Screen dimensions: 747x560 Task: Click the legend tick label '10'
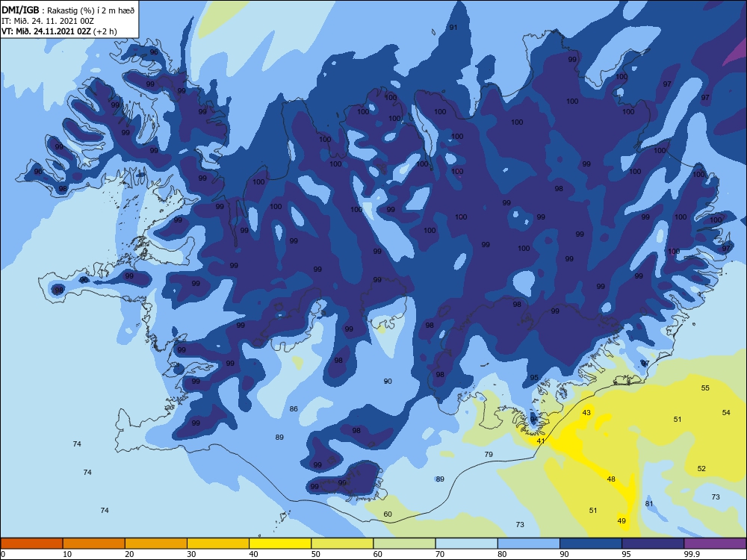coord(67,554)
